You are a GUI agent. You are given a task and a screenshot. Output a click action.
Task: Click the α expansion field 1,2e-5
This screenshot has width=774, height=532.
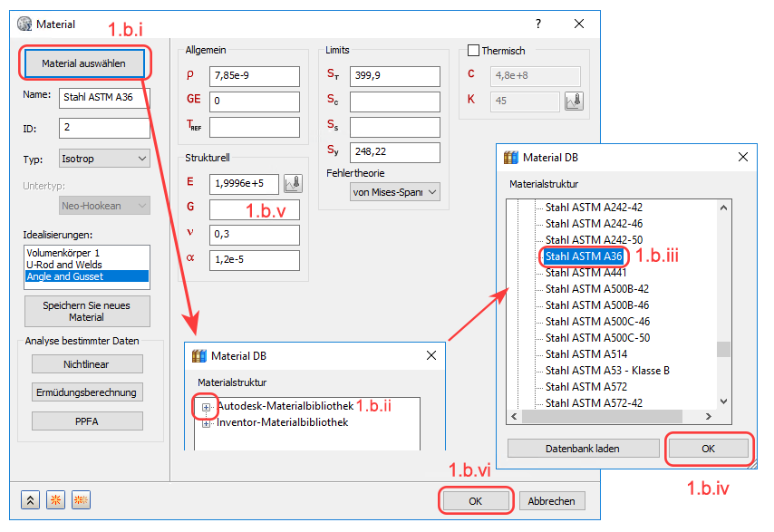tap(254, 260)
